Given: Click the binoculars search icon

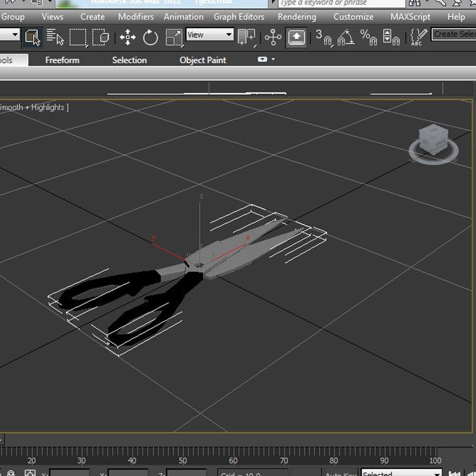Looking at the screenshot, I should (415, 3).
